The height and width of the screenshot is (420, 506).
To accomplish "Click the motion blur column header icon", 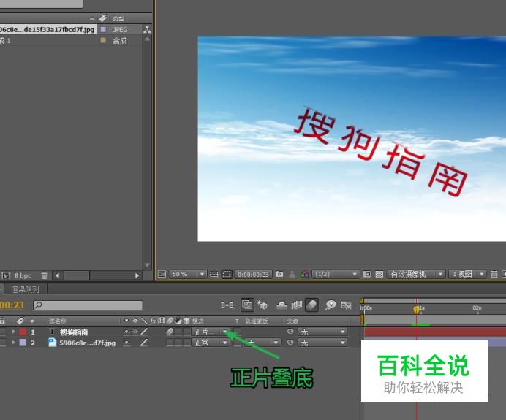I will (170, 321).
